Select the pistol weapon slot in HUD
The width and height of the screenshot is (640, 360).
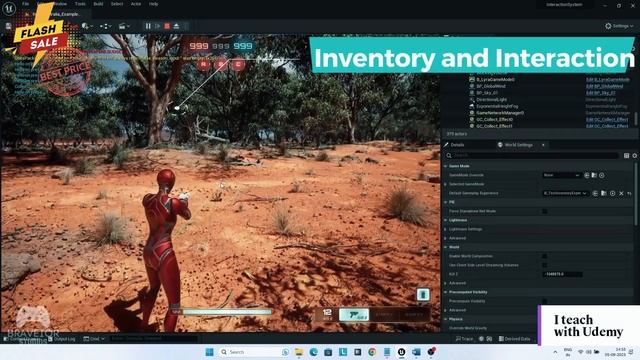354,315
